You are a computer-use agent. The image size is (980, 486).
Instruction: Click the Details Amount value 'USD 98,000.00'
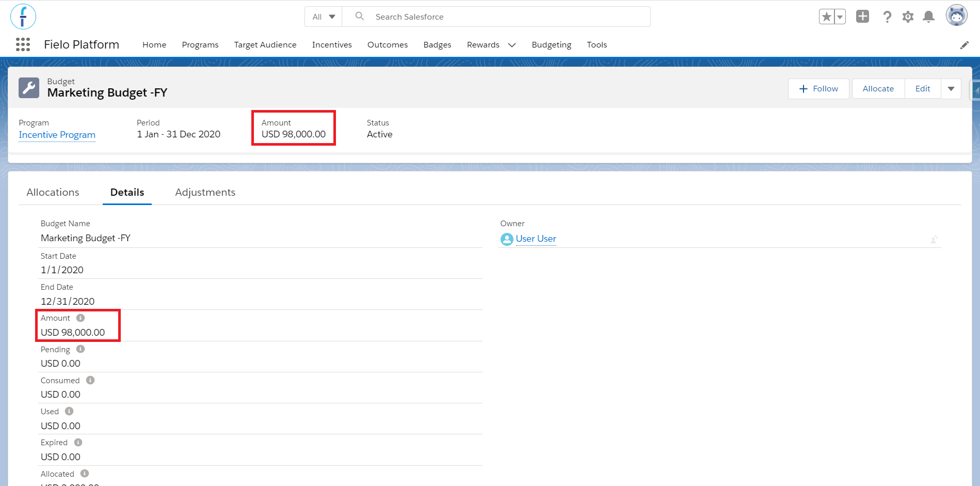pyautogui.click(x=73, y=333)
